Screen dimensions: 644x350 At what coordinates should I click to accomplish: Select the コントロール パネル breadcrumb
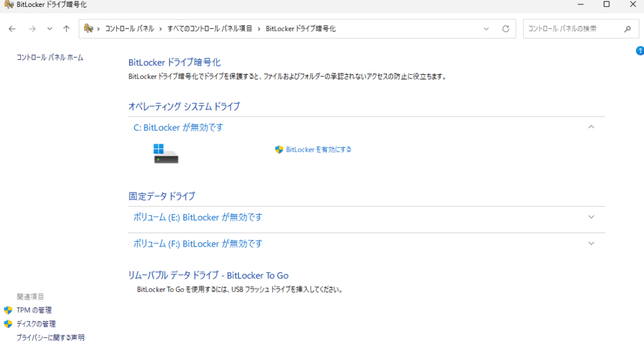click(130, 29)
